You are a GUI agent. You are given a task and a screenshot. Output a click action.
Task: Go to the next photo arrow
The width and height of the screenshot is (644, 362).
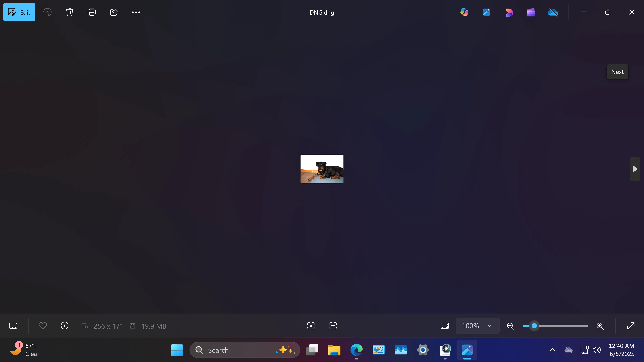(634, 169)
